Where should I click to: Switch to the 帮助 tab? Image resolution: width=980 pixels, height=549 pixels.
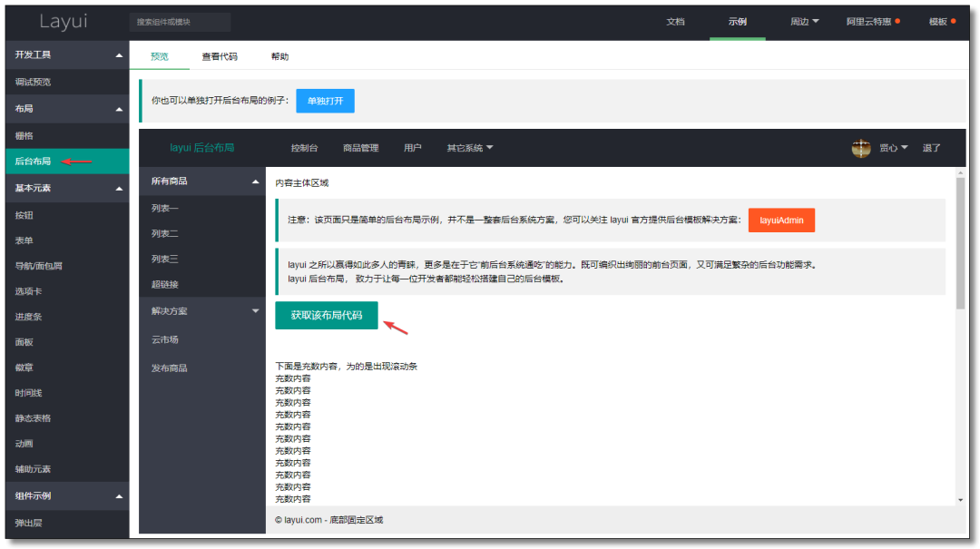280,56
